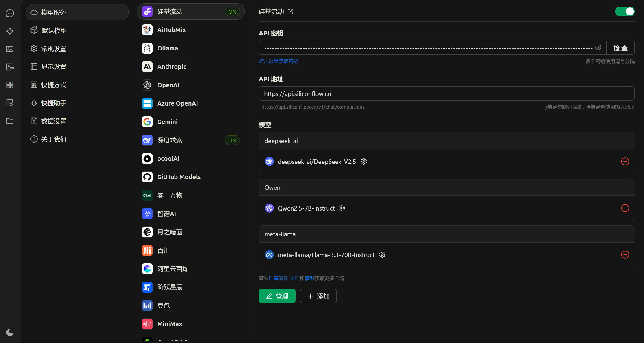Open 快捷助手 settings section

click(77, 103)
